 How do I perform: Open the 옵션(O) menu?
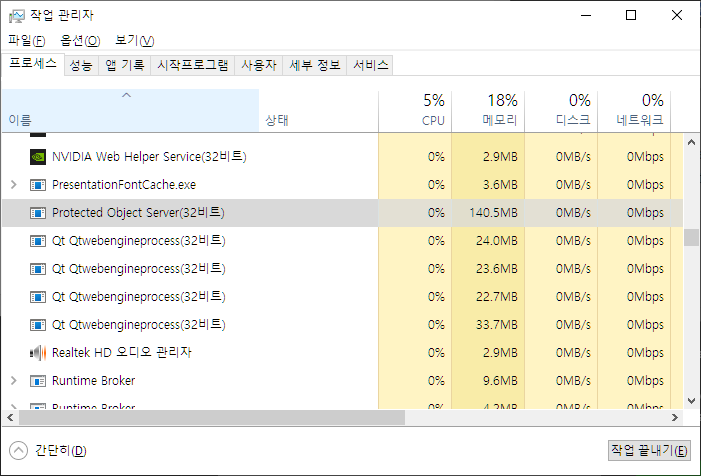pyautogui.click(x=80, y=41)
